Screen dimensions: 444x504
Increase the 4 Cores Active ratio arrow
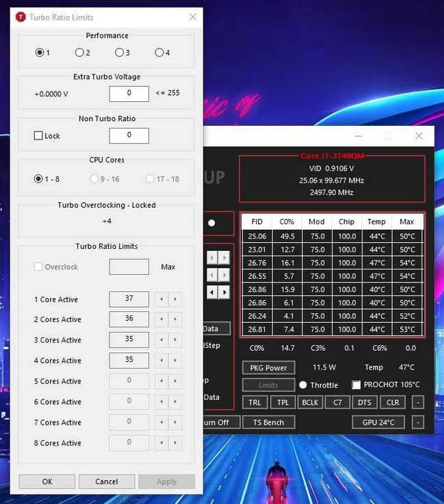175,360
